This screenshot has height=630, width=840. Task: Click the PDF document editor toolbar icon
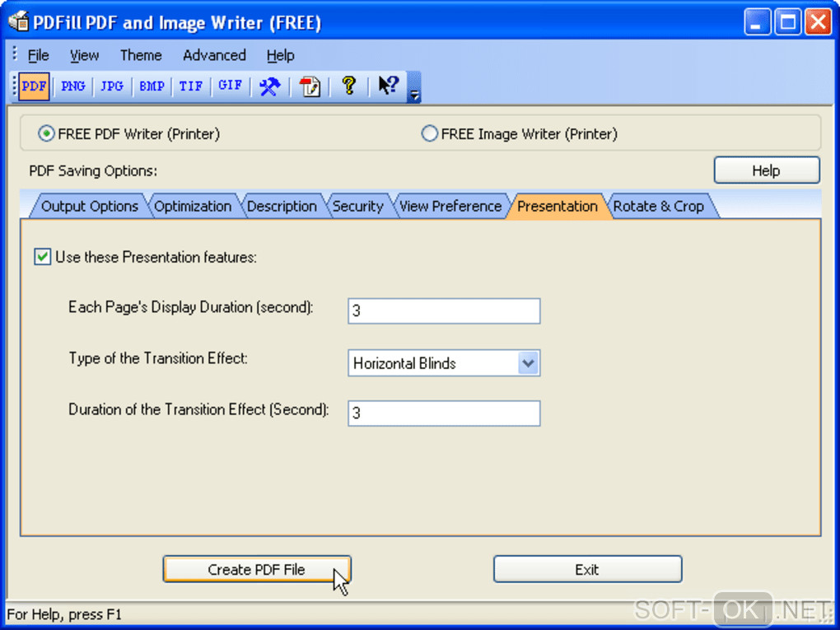pyautogui.click(x=309, y=86)
